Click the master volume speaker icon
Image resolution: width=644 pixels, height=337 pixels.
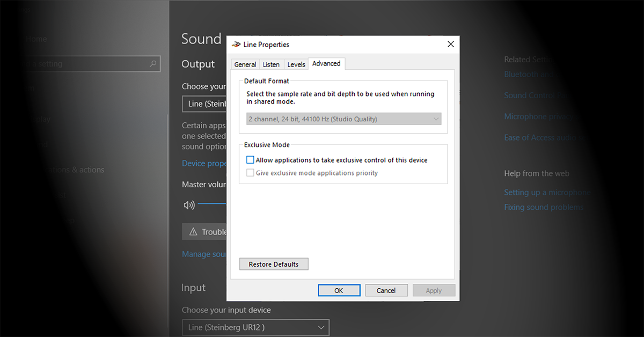188,204
